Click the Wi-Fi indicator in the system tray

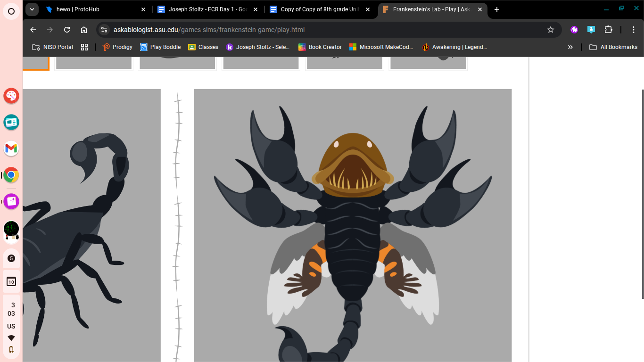click(x=11, y=337)
